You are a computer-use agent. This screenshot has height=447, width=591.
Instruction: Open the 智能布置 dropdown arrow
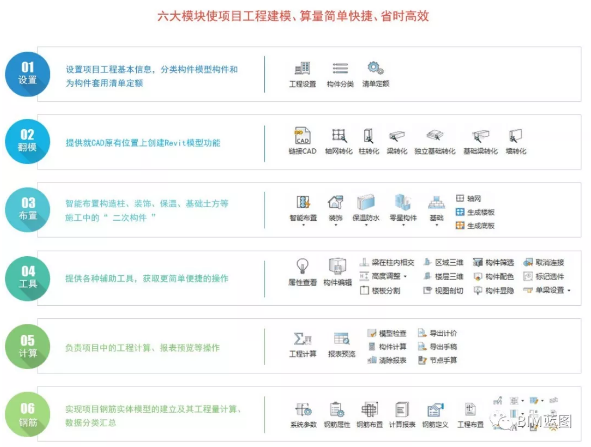click(303, 225)
